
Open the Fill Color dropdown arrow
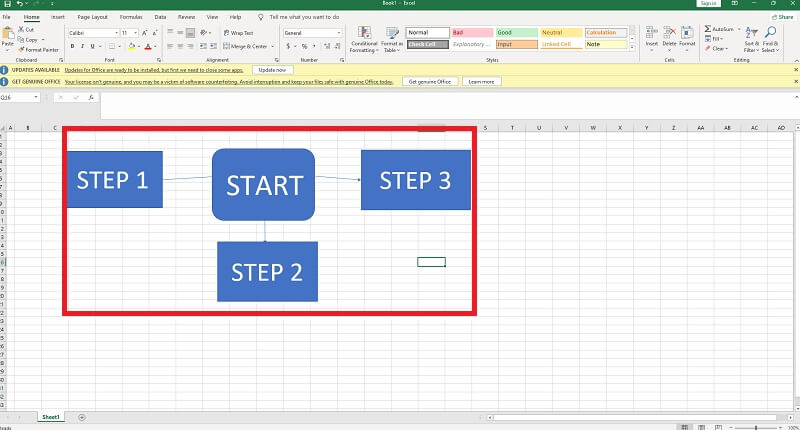(x=138, y=46)
